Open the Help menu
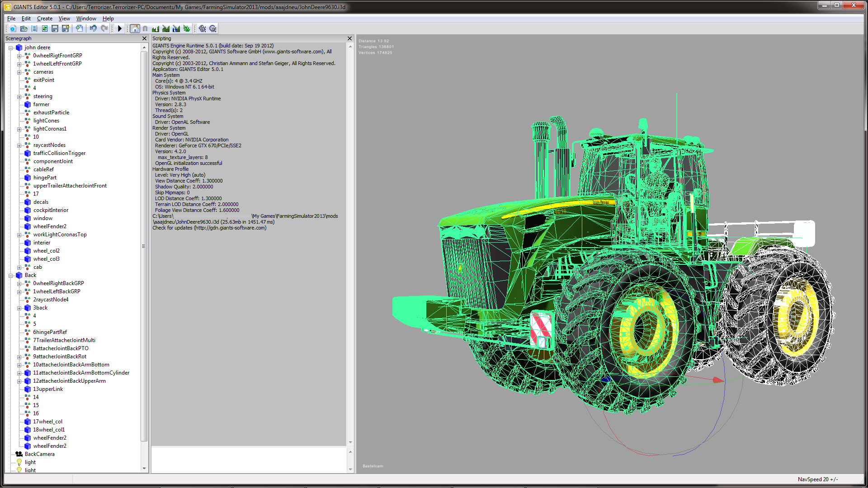This screenshot has height=488, width=868. [108, 19]
